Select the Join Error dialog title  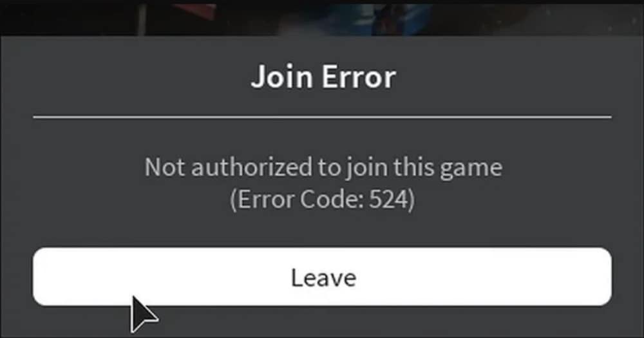pyautogui.click(x=323, y=77)
